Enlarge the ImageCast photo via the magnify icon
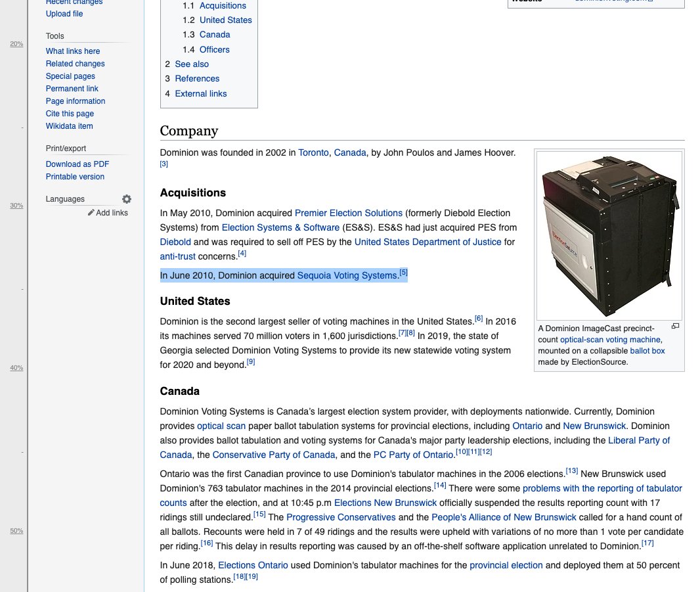Screen dimensions: 700x592 tap(676, 326)
